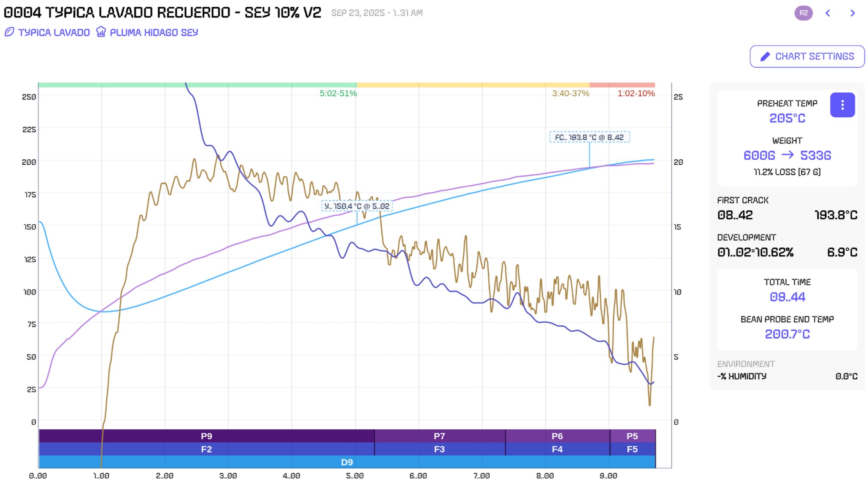Viewport: 868px width, 482px height.
Task: Open the three-dot options menu
Action: (x=842, y=105)
